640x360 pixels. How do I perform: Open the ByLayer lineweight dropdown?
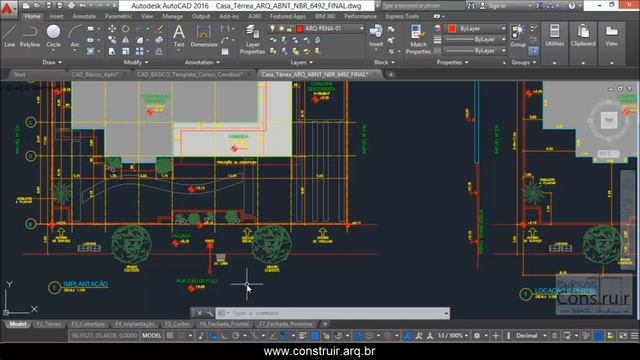(476, 40)
